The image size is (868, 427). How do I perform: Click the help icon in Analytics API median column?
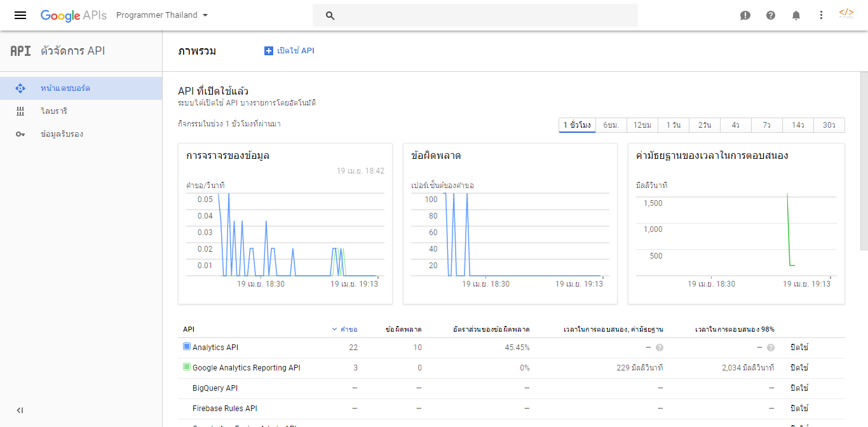tap(660, 348)
